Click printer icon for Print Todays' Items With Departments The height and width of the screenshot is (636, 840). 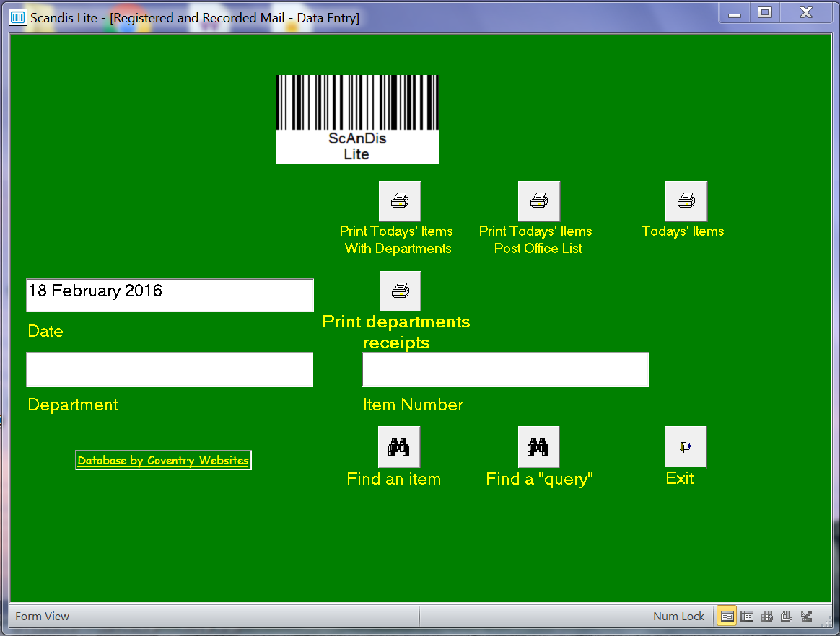(399, 201)
